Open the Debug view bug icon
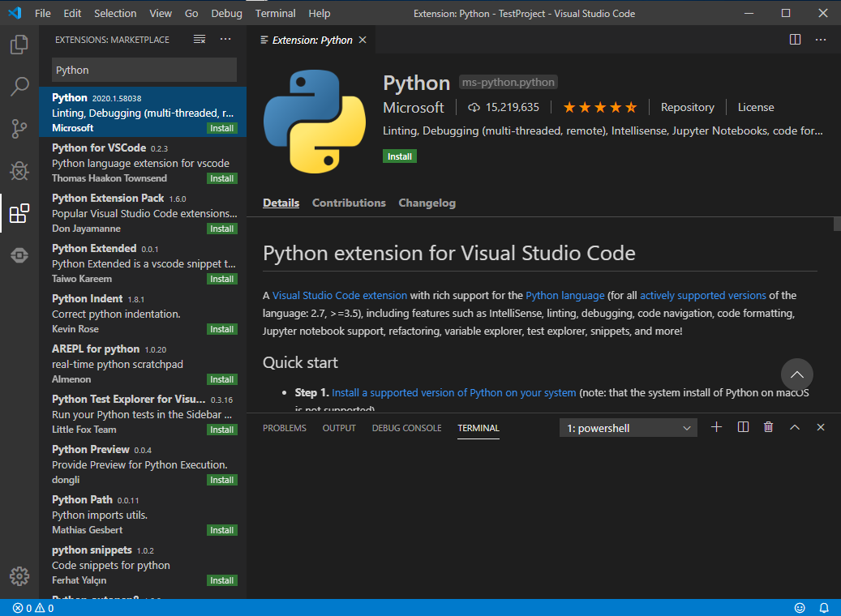Image resolution: width=841 pixels, height=616 pixels. click(x=19, y=171)
